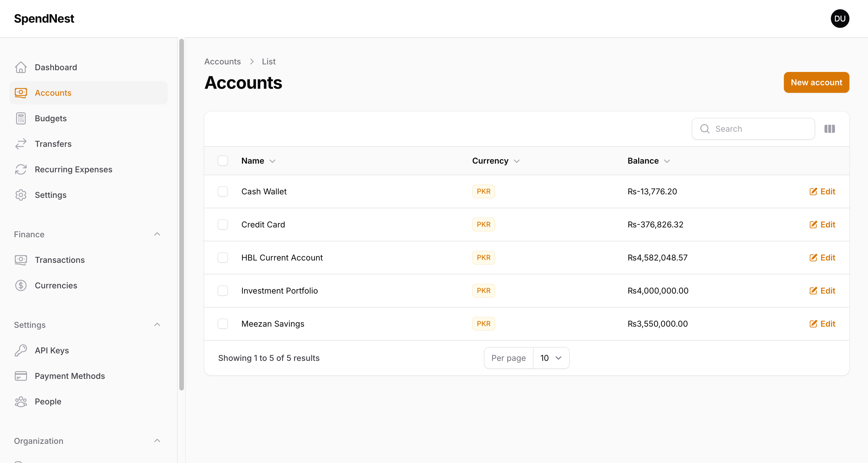Click the Currencies dollar icon
This screenshot has height=463, width=868.
21,285
